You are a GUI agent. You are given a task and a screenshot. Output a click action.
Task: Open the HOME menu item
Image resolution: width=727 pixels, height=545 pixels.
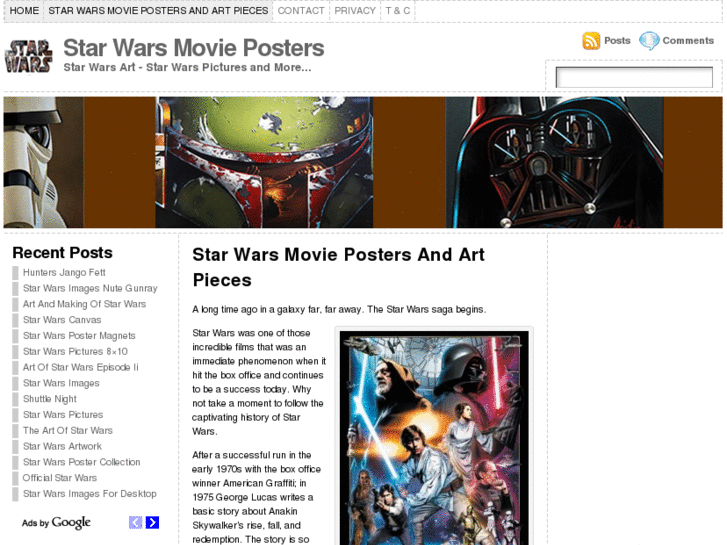24,11
